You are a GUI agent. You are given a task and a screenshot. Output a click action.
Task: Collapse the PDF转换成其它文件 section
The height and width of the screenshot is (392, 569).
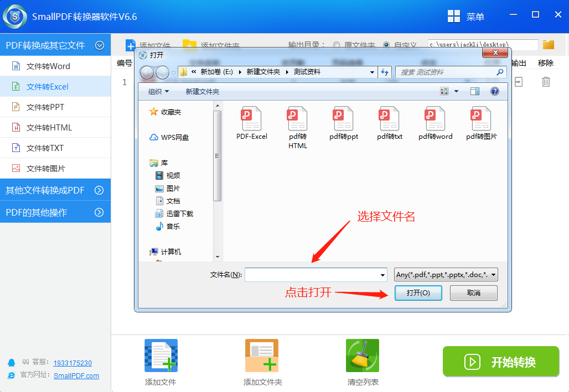(x=100, y=45)
